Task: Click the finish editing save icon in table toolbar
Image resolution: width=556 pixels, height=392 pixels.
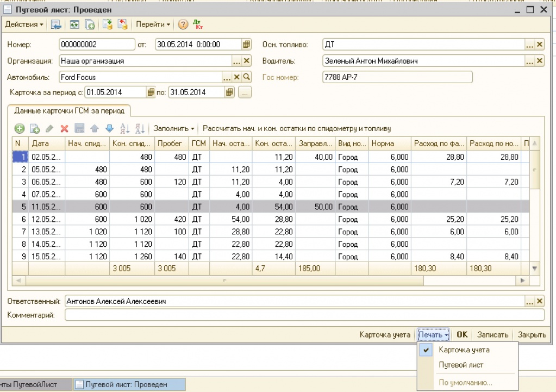Action: pyautogui.click(x=79, y=128)
